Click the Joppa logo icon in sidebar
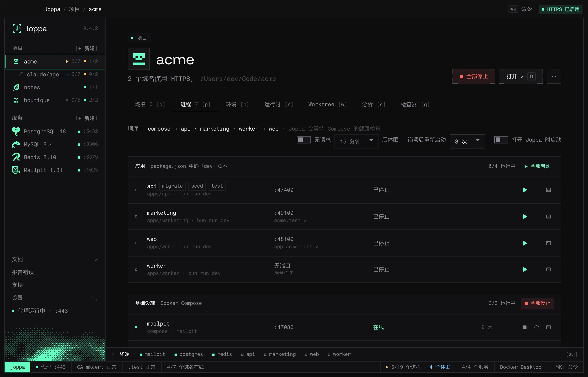Image resolution: width=588 pixels, height=377 pixels. pos(17,29)
